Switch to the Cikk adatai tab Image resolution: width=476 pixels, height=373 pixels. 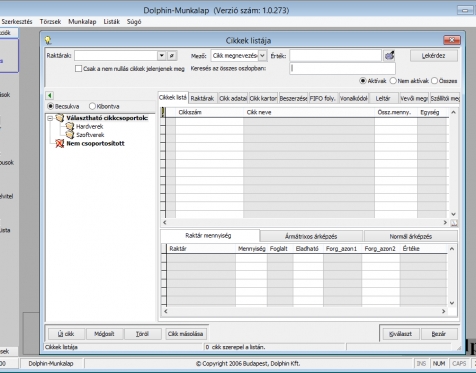(233, 99)
